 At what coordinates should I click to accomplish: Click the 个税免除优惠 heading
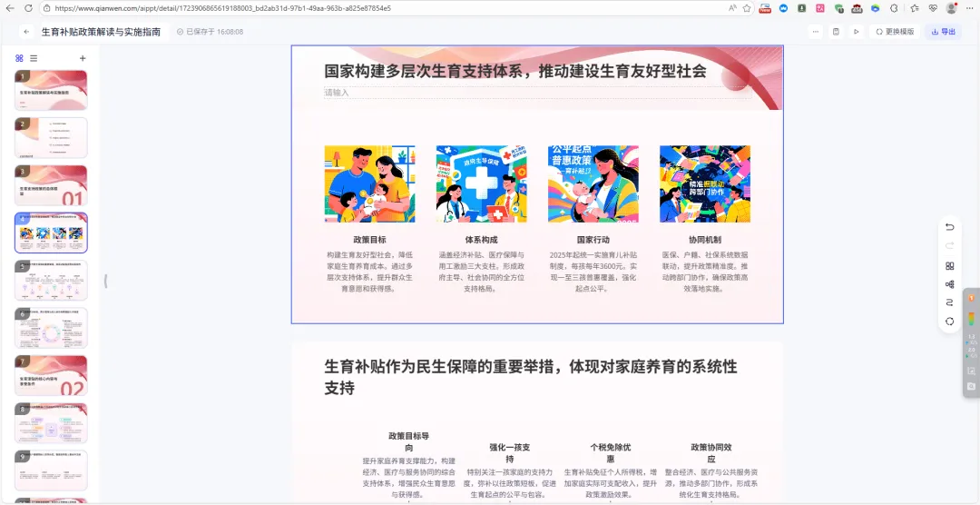pos(611,453)
